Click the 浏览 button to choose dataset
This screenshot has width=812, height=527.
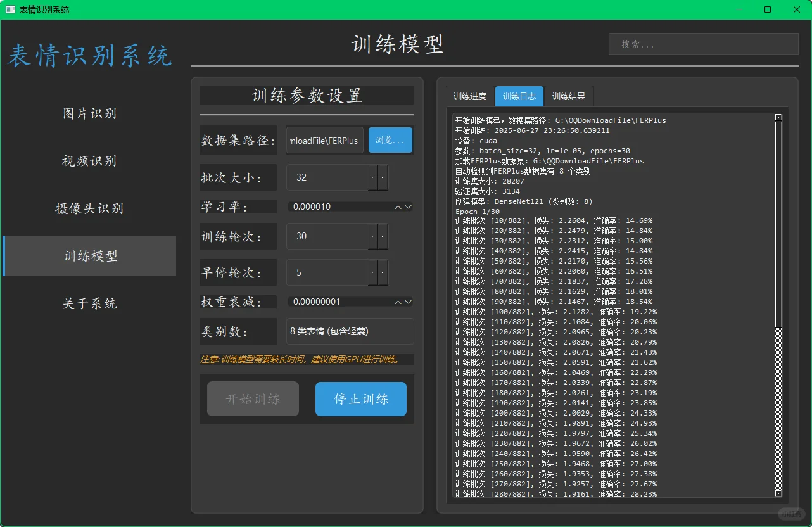coord(390,140)
